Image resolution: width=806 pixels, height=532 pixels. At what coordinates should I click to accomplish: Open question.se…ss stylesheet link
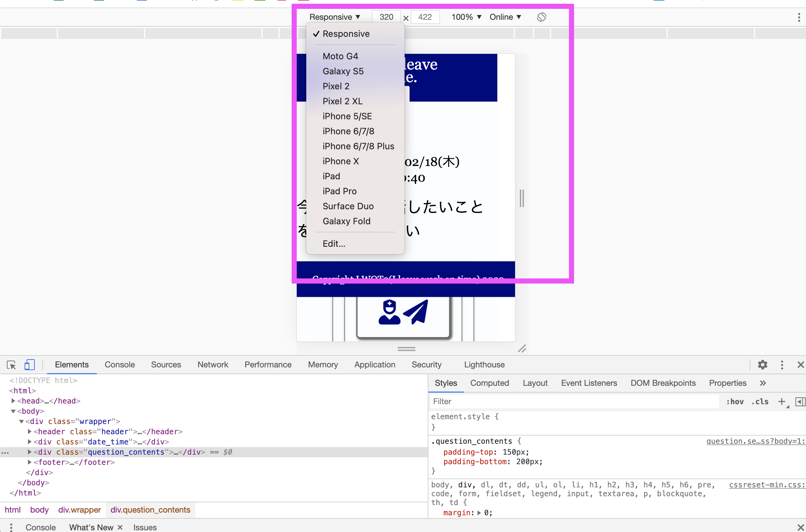pos(755,441)
